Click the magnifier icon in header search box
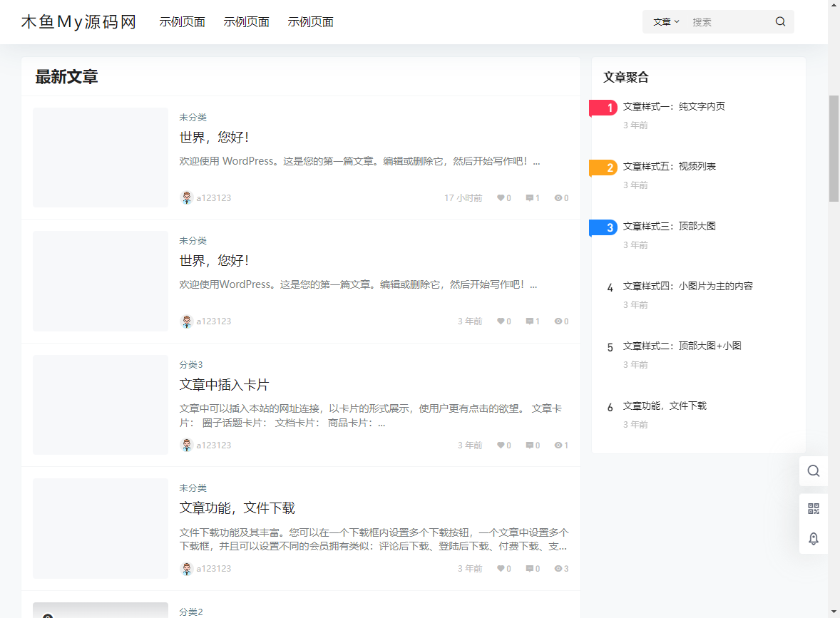The width and height of the screenshot is (840, 618). coord(780,21)
